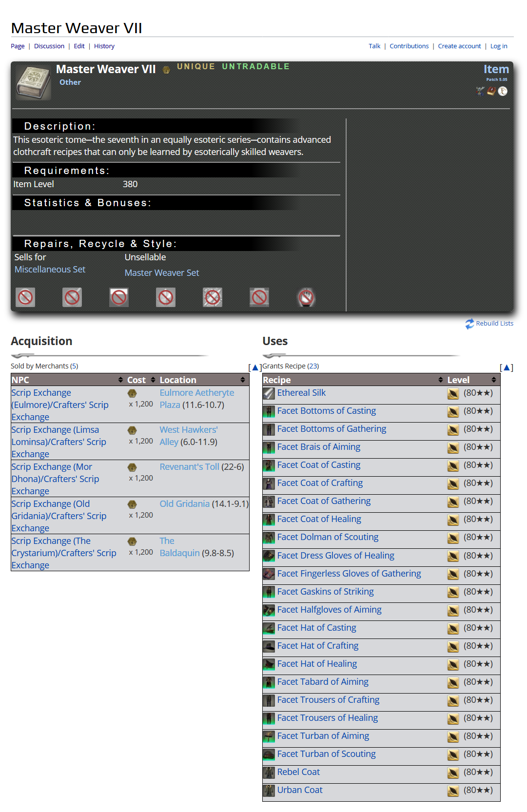The width and height of the screenshot is (527, 812).
Task: Open the Eulmore Aetheryte Plaza location link
Action: pos(196,393)
